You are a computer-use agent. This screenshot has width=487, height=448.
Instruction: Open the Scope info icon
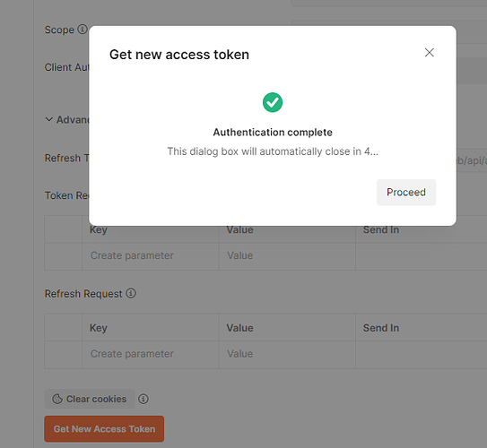coord(83,30)
